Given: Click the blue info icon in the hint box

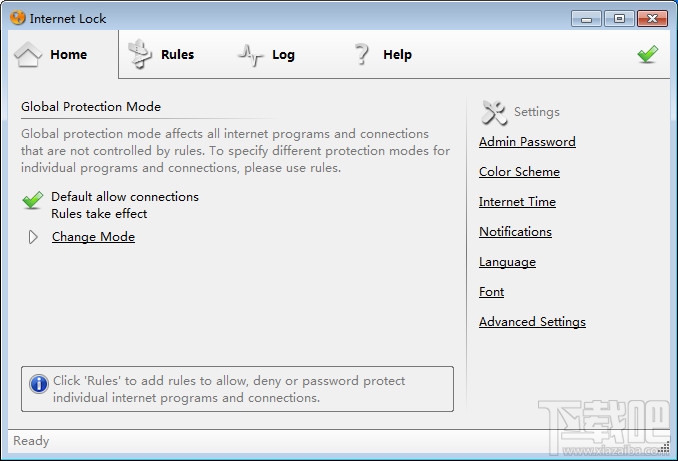Looking at the screenshot, I should pyautogui.click(x=39, y=384).
